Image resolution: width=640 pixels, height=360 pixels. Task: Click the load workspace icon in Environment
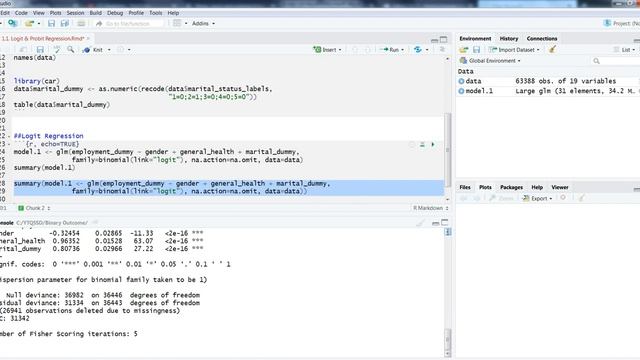tap(463, 49)
